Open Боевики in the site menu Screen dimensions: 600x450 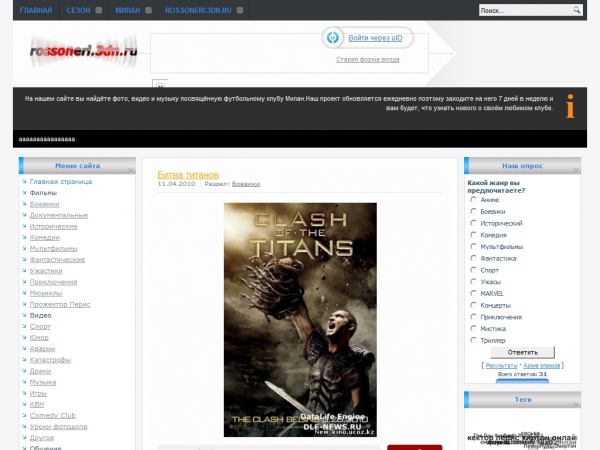click(x=44, y=204)
